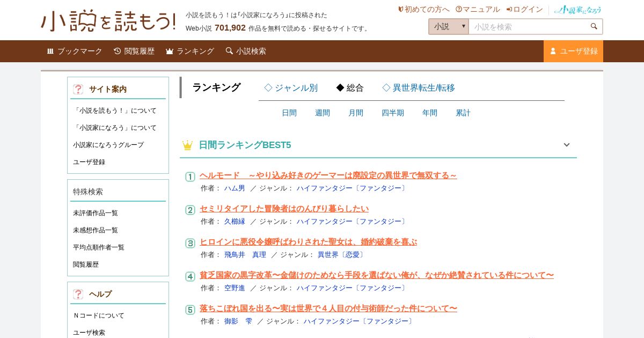Open the 小説家になろう logo link

[577, 9]
